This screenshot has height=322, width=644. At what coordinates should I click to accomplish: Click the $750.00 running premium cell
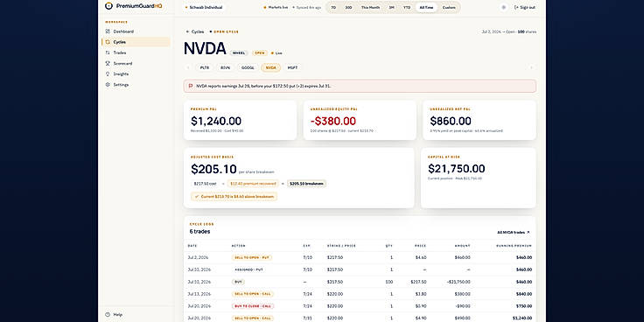coord(524,306)
